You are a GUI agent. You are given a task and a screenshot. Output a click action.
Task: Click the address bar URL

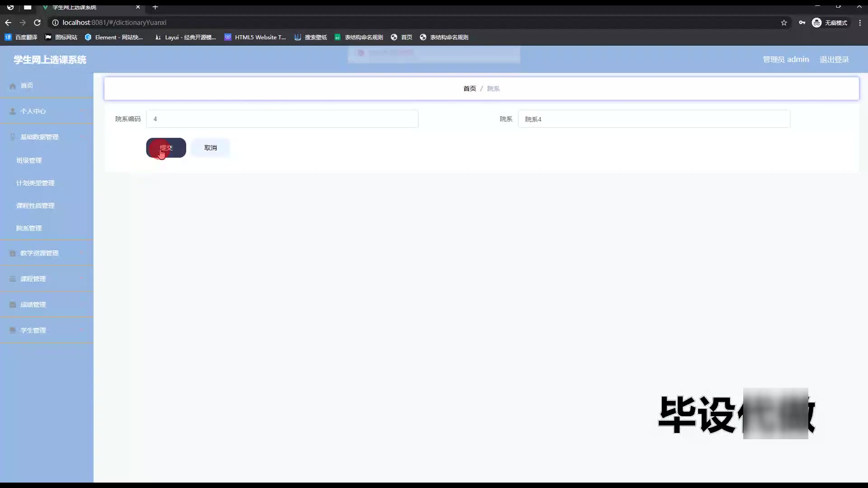point(114,23)
